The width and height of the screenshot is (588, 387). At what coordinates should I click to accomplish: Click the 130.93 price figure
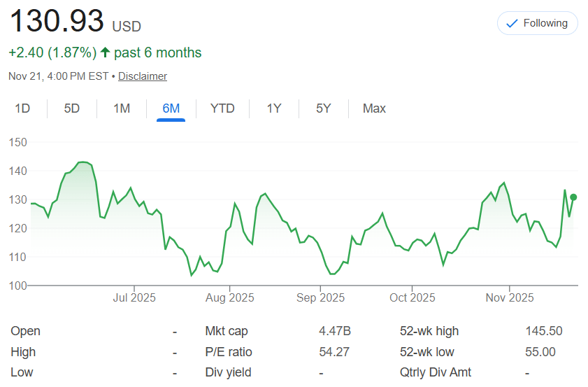(x=56, y=21)
